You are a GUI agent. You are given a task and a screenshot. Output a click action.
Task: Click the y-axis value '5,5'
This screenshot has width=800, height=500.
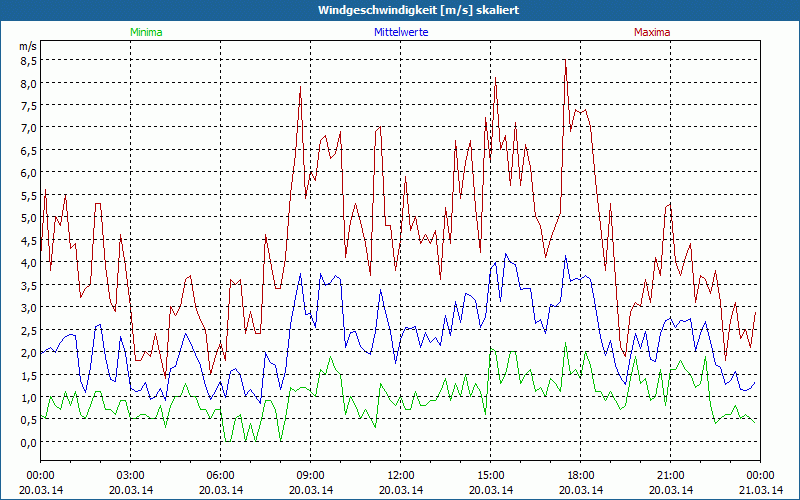pyautogui.click(x=29, y=195)
